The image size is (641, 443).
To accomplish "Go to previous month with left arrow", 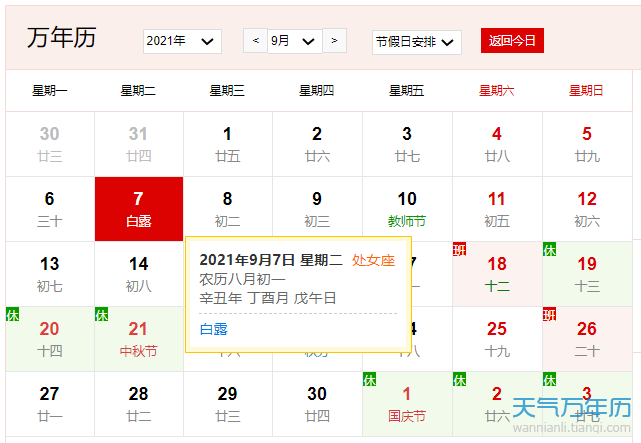I will pos(256,40).
